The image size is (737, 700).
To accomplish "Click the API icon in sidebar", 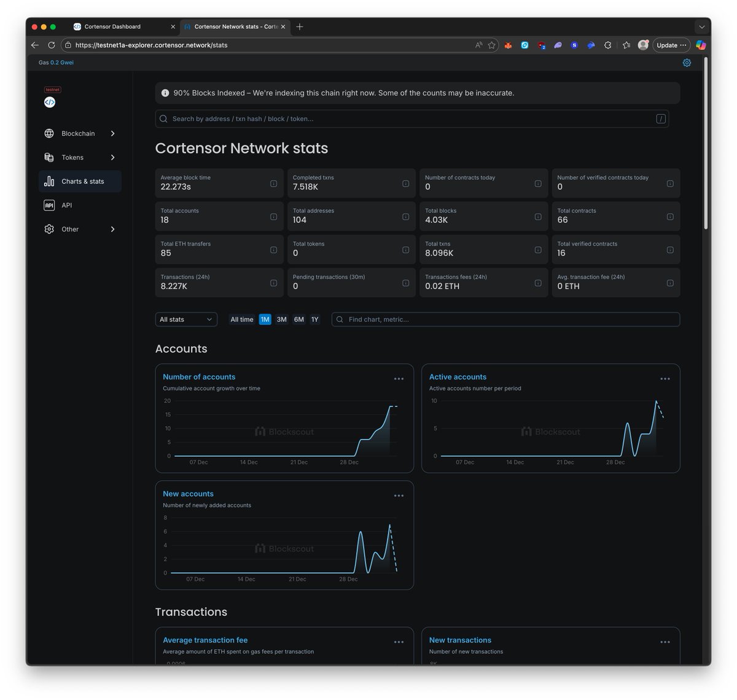I will 49,205.
